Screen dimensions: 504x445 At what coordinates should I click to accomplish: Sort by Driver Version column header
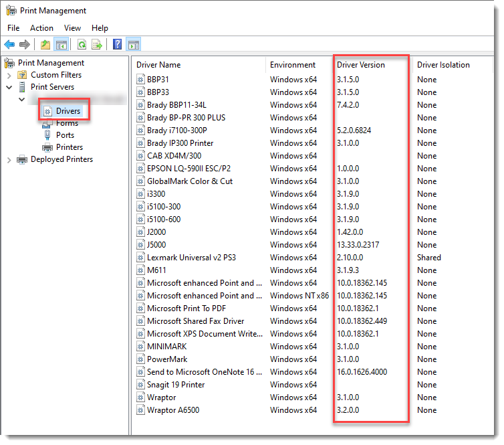pos(361,65)
